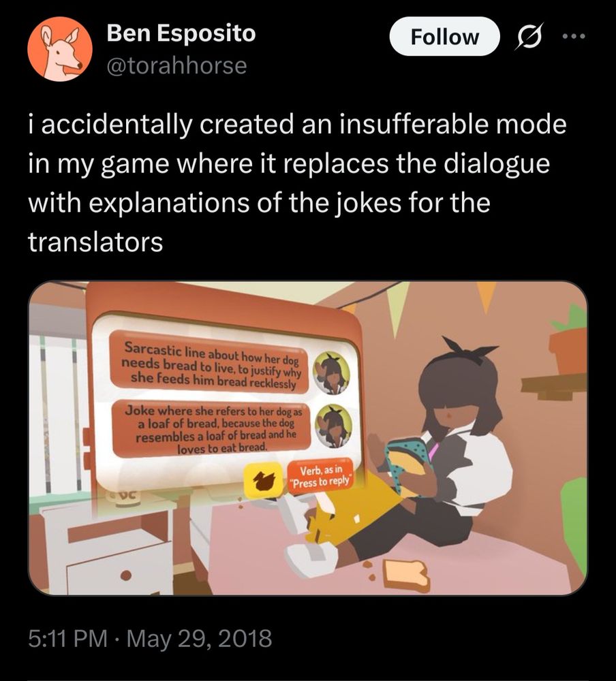Image resolution: width=616 pixels, height=681 pixels.
Task: Open the Ben Esposito display name link
Action: coord(181,33)
